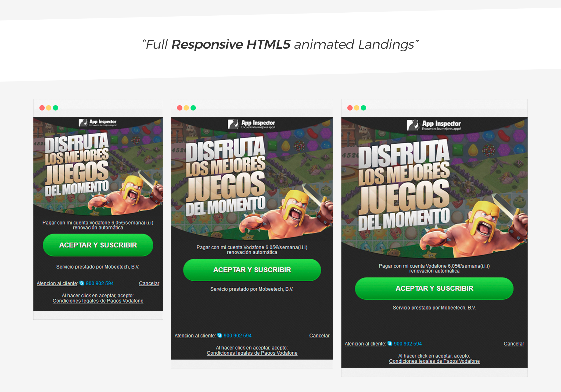Screen dimensions: 561x392
Task: Click Cancelar link in the left landing
Action: click(149, 283)
